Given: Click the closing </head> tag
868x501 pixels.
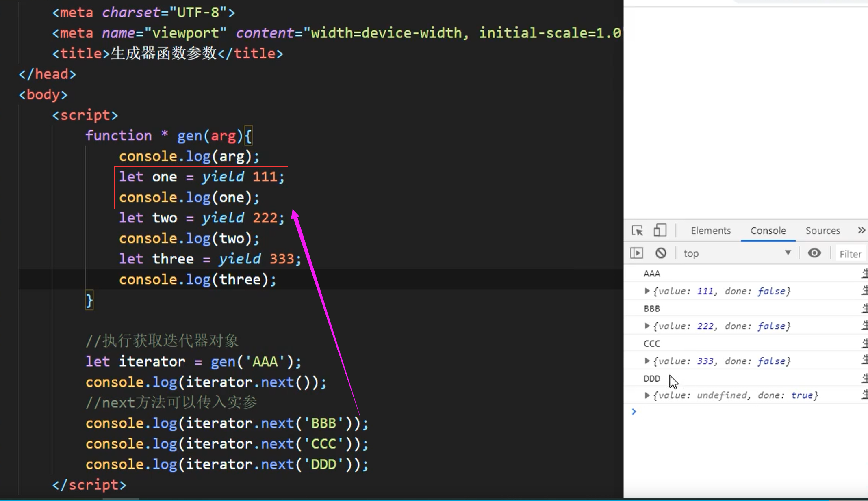Looking at the screenshot, I should [x=47, y=74].
